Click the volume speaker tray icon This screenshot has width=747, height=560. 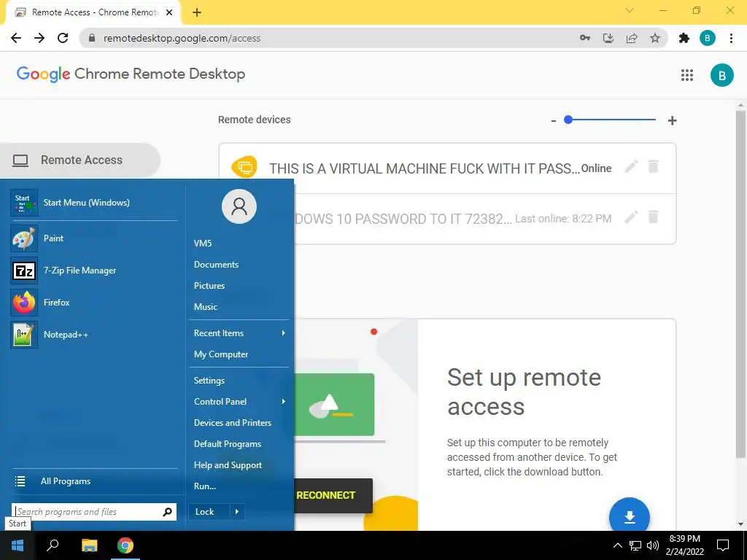click(653, 545)
